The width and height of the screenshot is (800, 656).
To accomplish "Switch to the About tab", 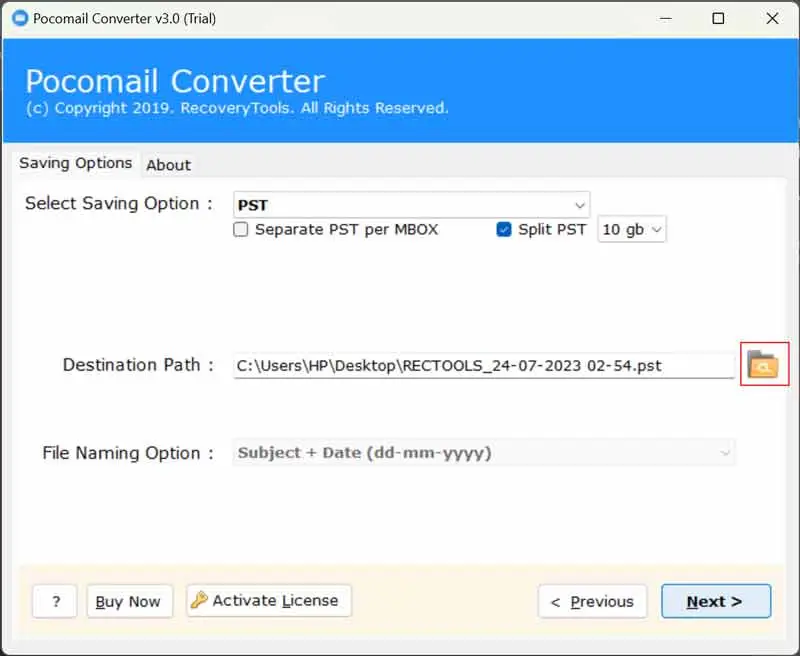I will point(168,165).
